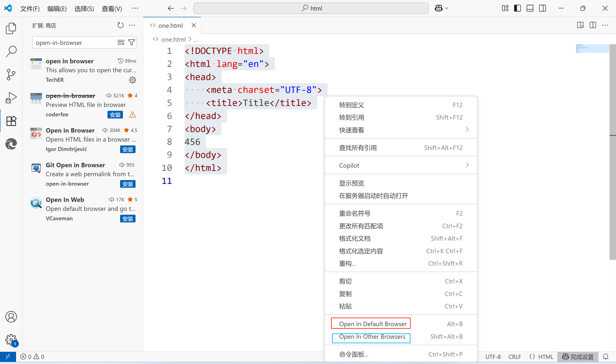Viewport: 616px width, 364px height.
Task: Go back with the left arrow
Action: click(171, 8)
